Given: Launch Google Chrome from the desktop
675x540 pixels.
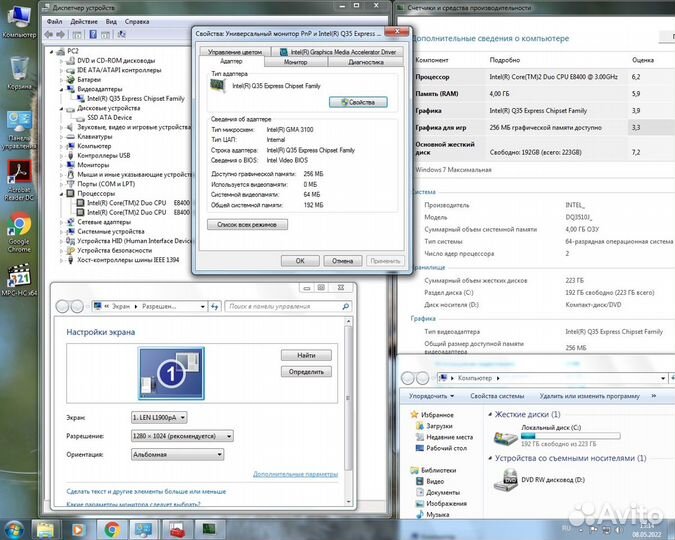Looking at the screenshot, I should pyautogui.click(x=19, y=233).
